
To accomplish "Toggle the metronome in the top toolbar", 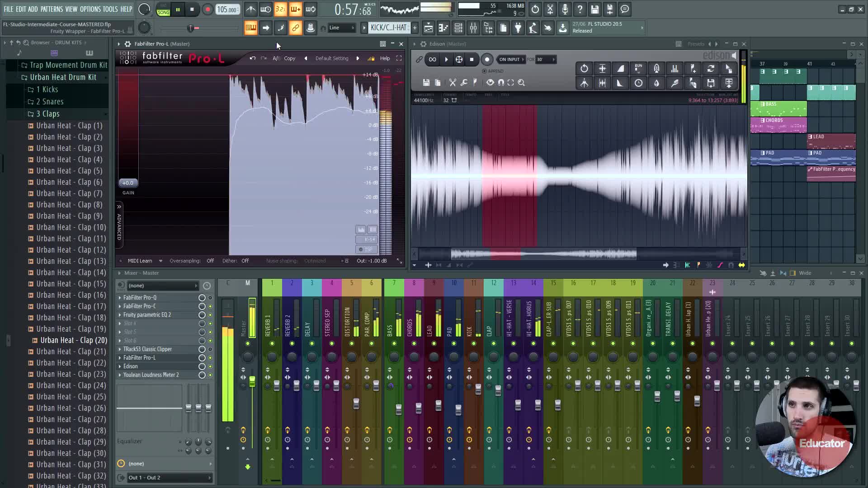I will coord(251,9).
